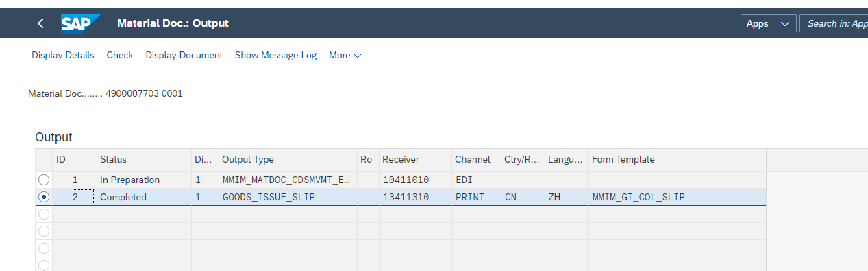Select the first empty row radio button
The width and height of the screenshot is (868, 271).
[x=44, y=214]
